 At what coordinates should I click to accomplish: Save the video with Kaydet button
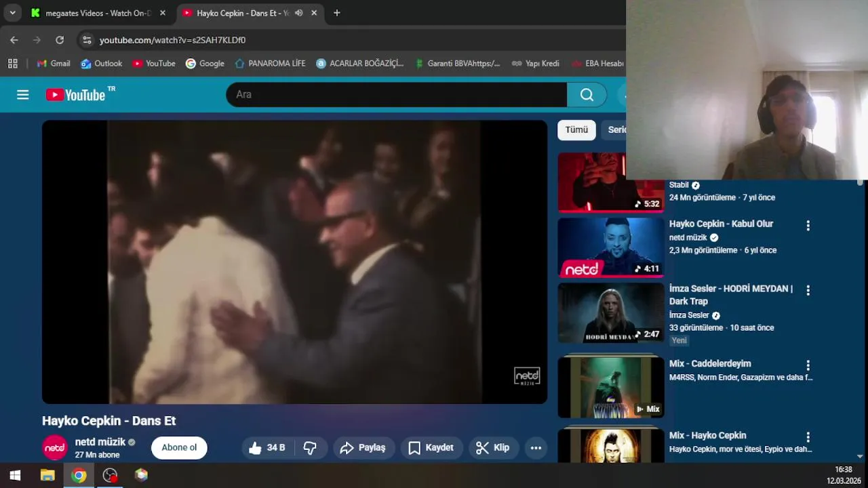(431, 447)
